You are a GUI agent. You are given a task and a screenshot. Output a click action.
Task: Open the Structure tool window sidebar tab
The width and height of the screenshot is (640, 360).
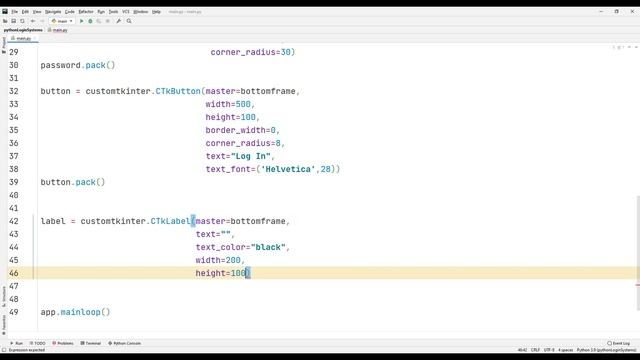pyautogui.click(x=4, y=297)
